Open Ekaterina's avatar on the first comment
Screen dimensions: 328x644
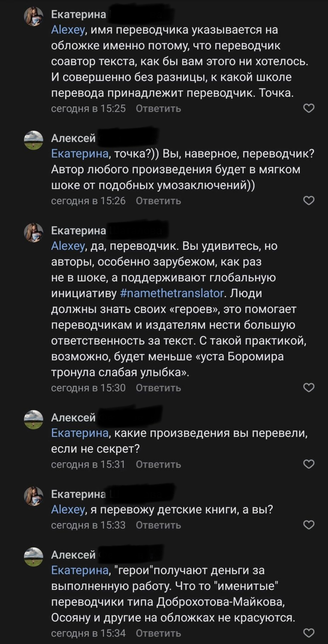[34, 17]
